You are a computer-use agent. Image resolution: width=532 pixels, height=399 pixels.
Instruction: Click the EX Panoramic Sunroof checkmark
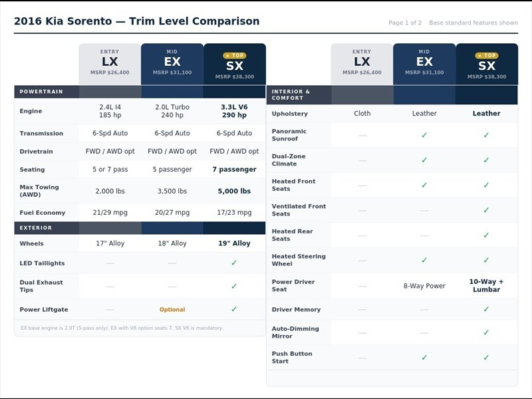point(424,135)
